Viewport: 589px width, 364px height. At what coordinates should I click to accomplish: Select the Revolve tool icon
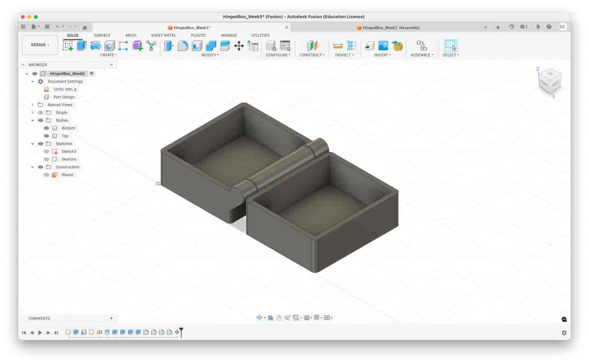tap(96, 45)
